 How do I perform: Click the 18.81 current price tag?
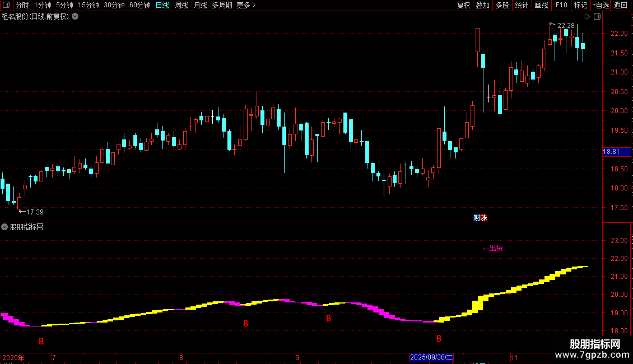[x=616, y=152]
